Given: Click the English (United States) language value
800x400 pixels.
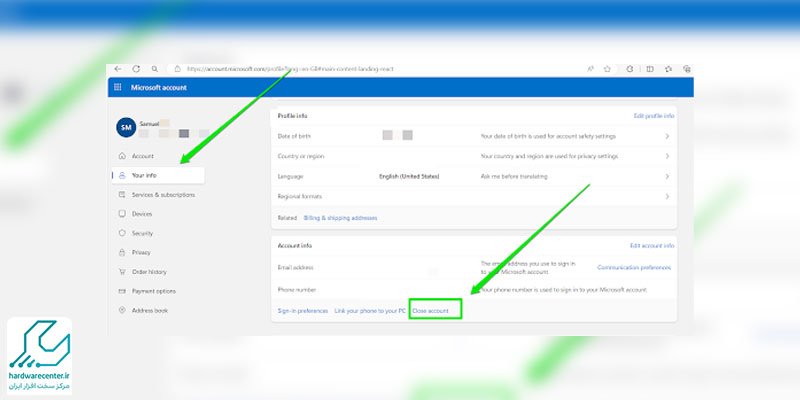Looking at the screenshot, I should [x=409, y=177].
